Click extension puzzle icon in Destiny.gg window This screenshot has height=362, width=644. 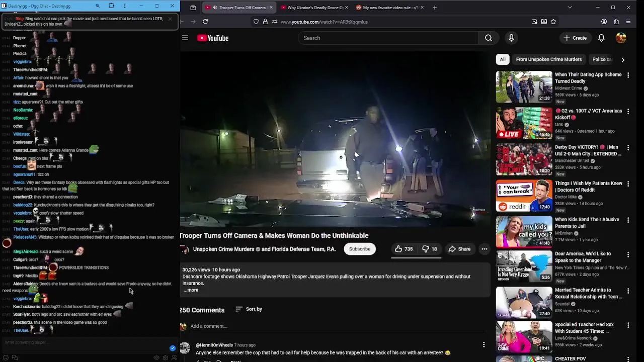point(111,6)
